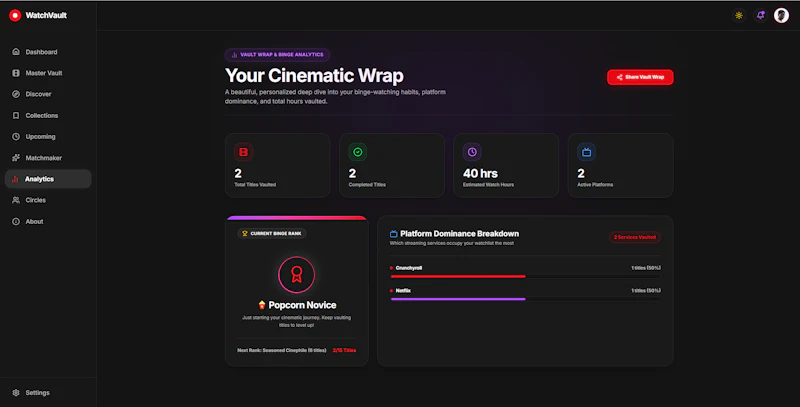Open the Circles page
The image size is (800, 407).
coord(48,200)
